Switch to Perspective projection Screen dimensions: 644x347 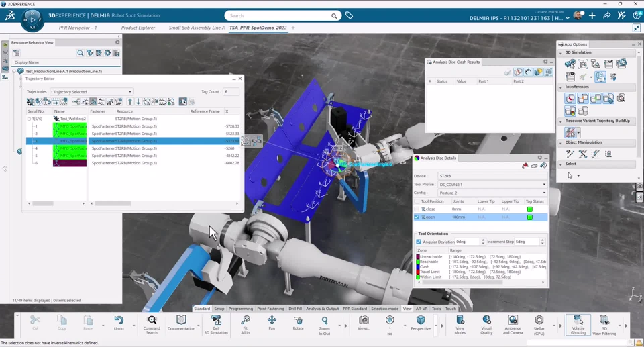coord(421,323)
